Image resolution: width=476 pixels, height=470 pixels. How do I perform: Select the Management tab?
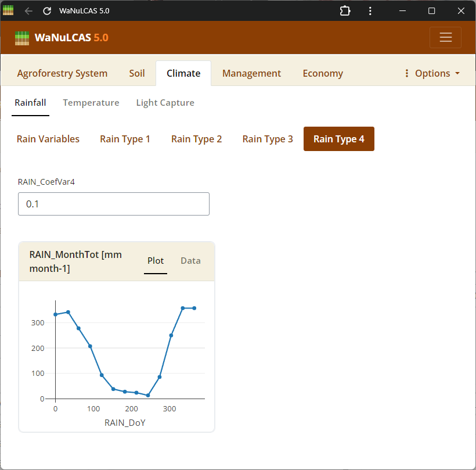(x=251, y=73)
